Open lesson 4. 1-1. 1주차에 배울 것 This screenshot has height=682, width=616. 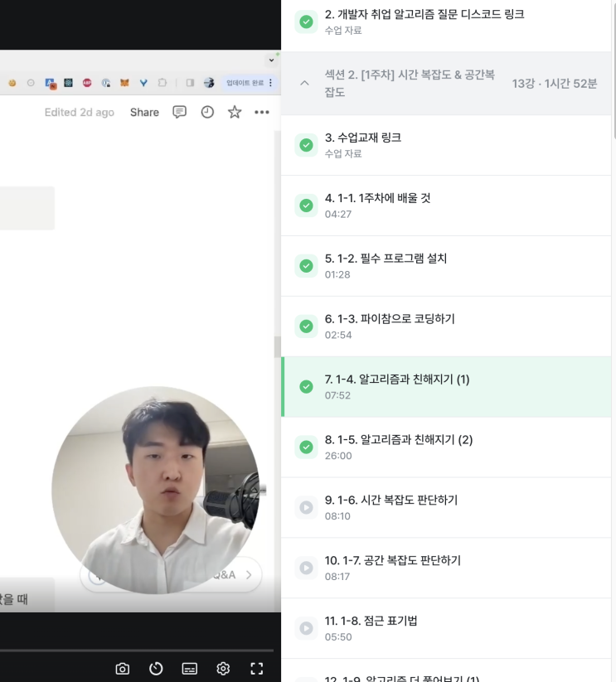446,206
